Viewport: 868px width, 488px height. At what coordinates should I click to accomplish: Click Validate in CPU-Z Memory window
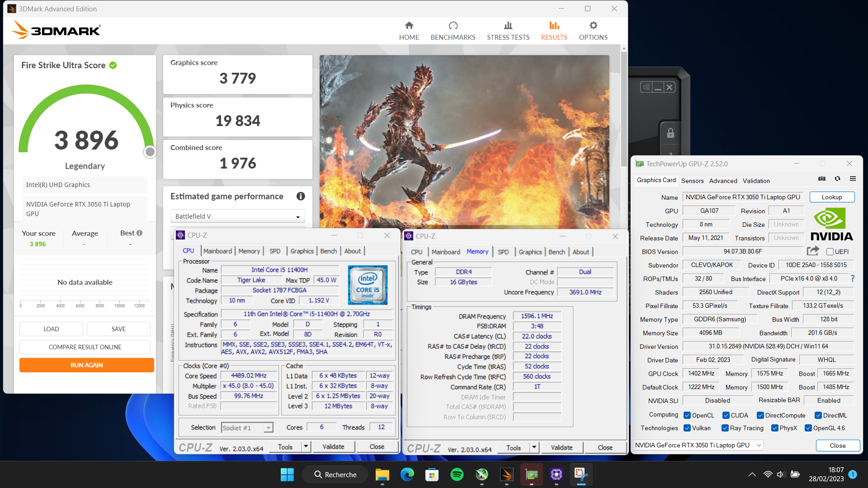point(561,447)
